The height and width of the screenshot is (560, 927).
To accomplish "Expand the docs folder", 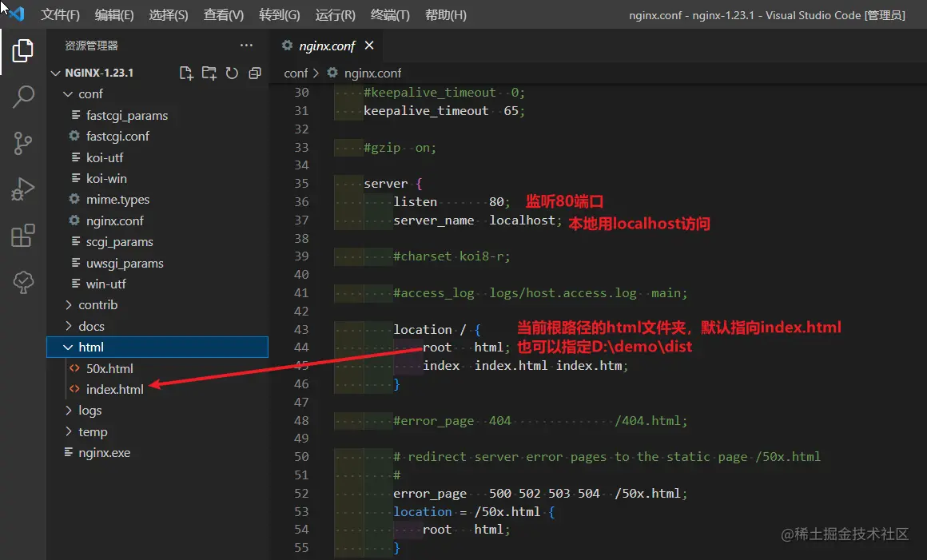I will [68, 326].
